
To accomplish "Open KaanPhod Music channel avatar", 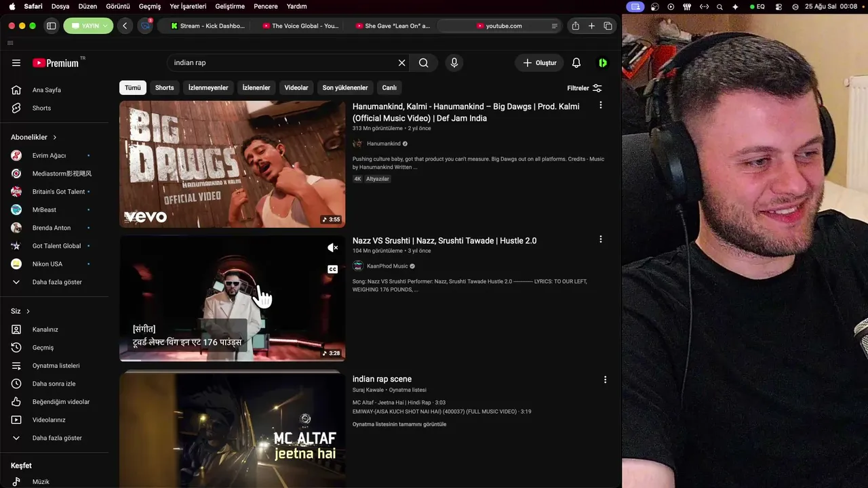I will [x=357, y=266].
